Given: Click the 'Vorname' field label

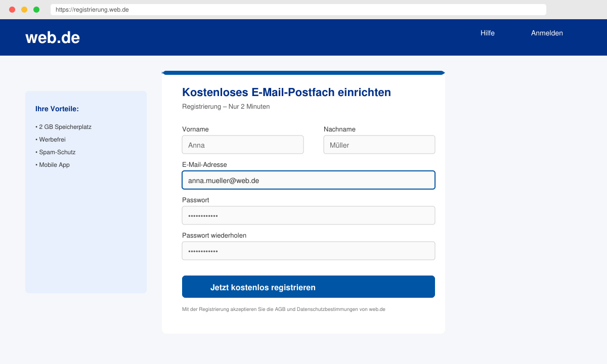Looking at the screenshot, I should (x=195, y=129).
